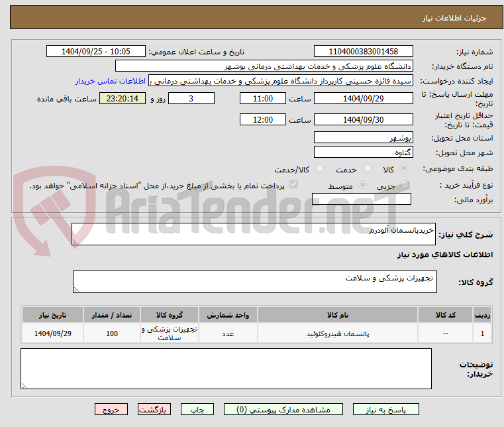Click the delivery city field گناوه
Image resolution: width=504 pixels, height=427 pixels.
363,152
